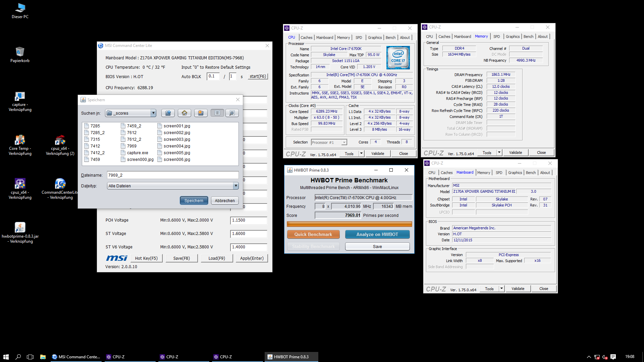Cancel the save dialog with Abbrechen
Screen dimensions: 644x362
(225, 200)
